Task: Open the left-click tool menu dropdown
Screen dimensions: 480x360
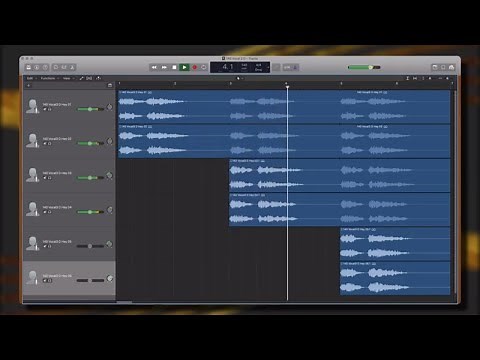Action: click(x=239, y=78)
